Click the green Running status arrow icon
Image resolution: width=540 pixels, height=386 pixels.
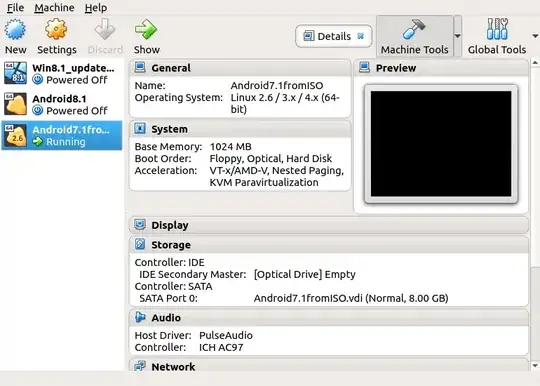click(x=38, y=142)
